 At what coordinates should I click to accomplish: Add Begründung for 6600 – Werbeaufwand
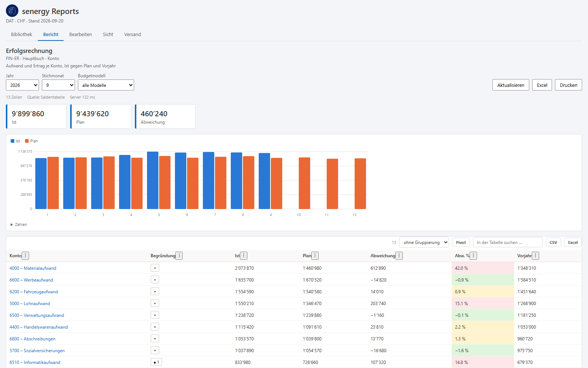click(155, 280)
